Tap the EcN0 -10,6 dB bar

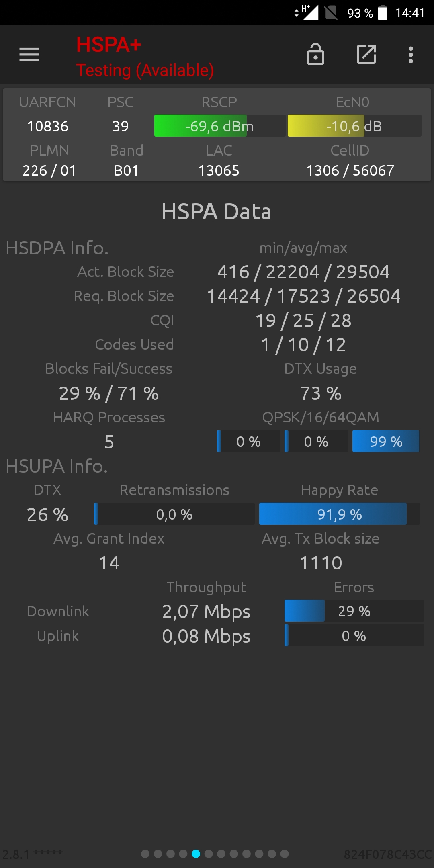point(354,126)
